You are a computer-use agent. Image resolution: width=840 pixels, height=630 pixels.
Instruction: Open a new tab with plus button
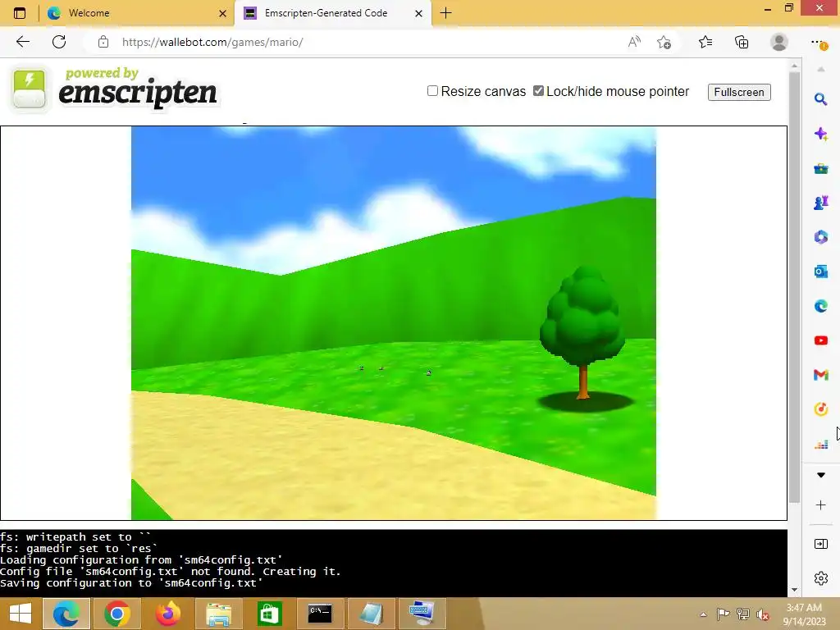coord(445,13)
